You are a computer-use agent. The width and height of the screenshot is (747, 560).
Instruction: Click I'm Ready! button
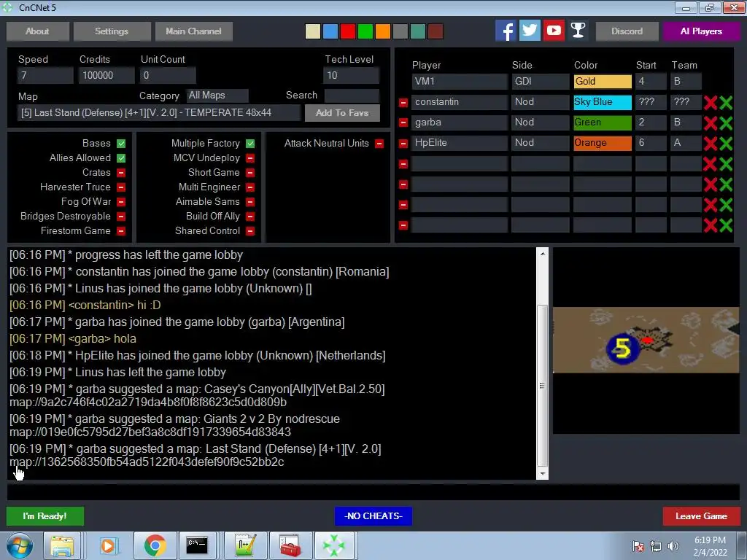45,516
